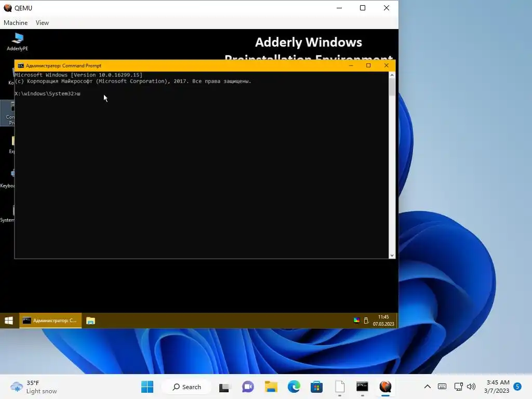The image size is (532, 399).
Task: Select the Administrator Command Prompt taskbar button
Action: point(50,321)
